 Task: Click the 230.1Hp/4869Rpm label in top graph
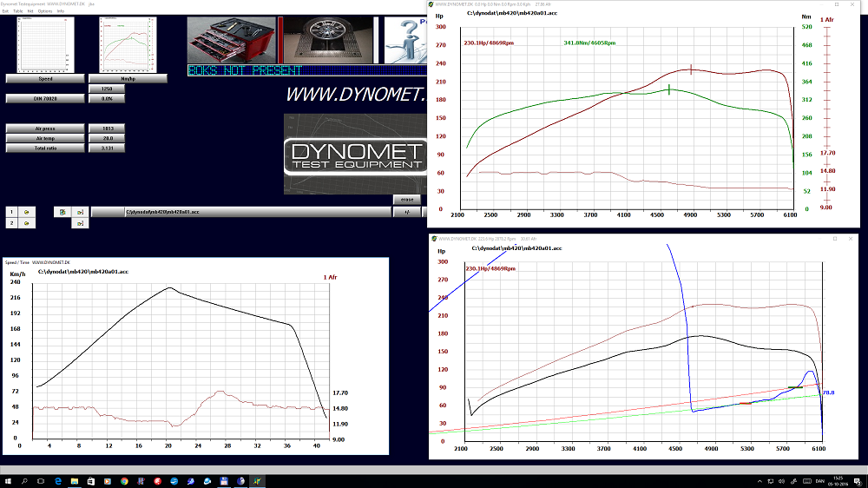(489, 43)
